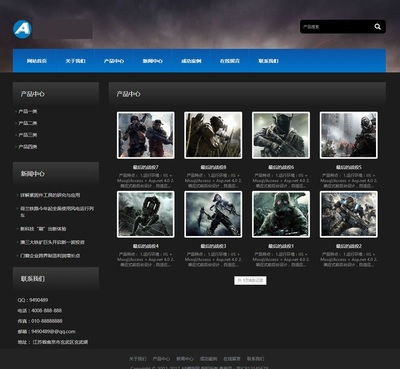Open 联系我们 in the footer links
Image resolution: width=400 pixels, height=369 pixels.
click(x=256, y=359)
